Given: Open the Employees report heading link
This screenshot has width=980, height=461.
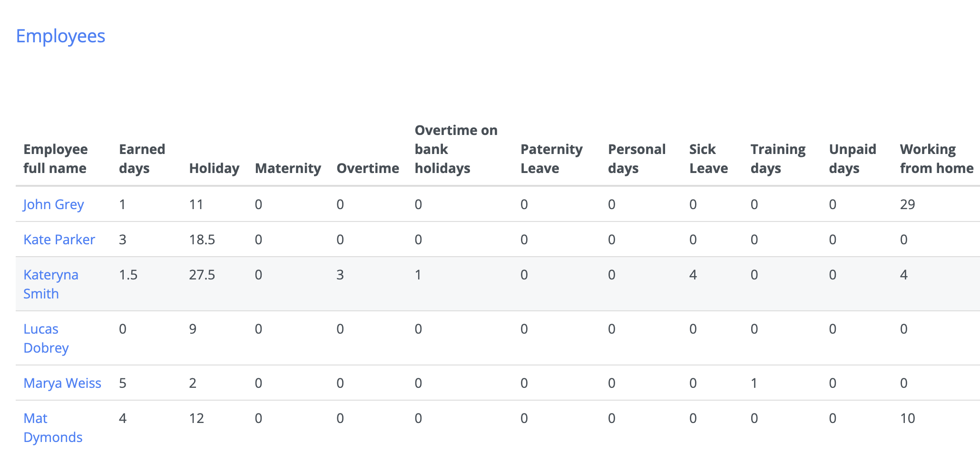Looking at the screenshot, I should [60, 36].
